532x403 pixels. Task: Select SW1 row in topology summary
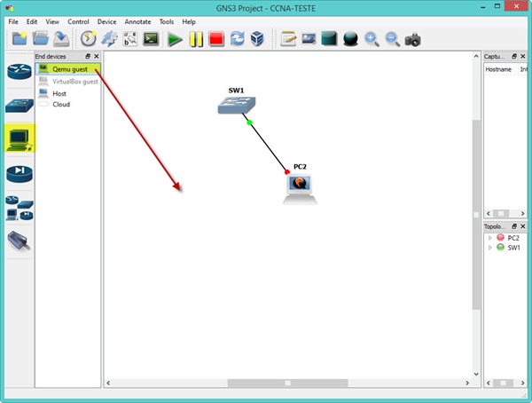tap(505, 248)
